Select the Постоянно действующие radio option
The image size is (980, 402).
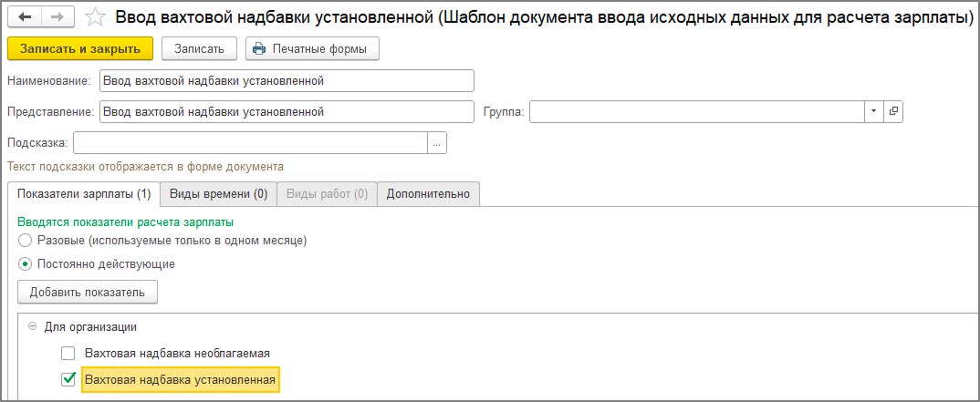point(26,264)
